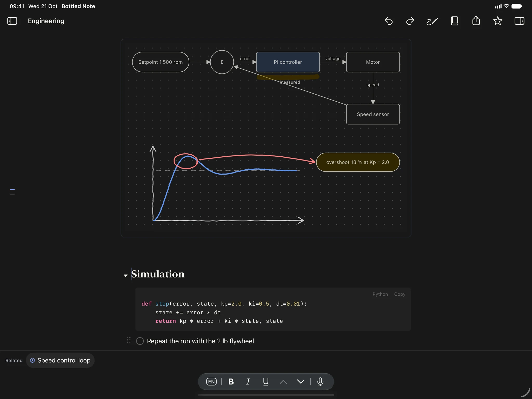Place cursor in the Simulation heading
532x399 pixels.
158,274
